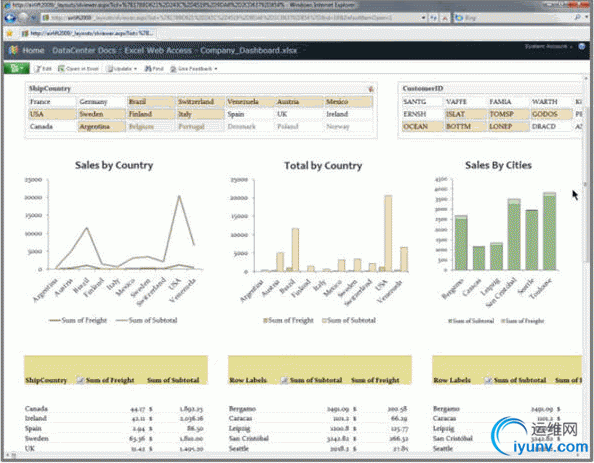This screenshot has height=463, width=594.
Task: Click the Total by Country chart title
Action: [x=323, y=166]
